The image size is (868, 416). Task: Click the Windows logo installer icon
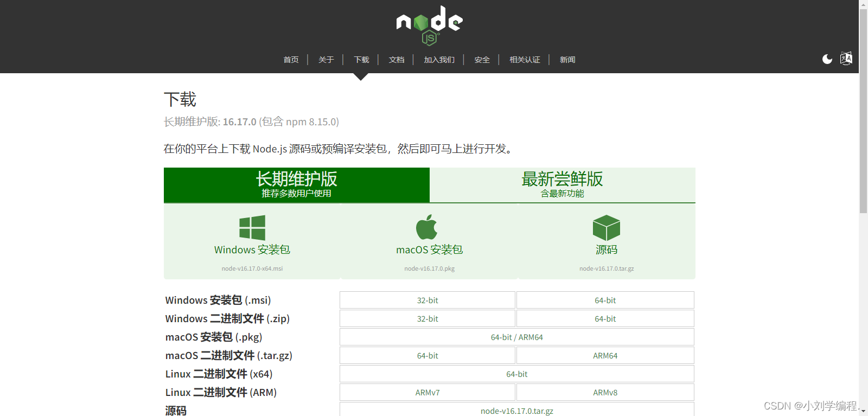click(252, 228)
